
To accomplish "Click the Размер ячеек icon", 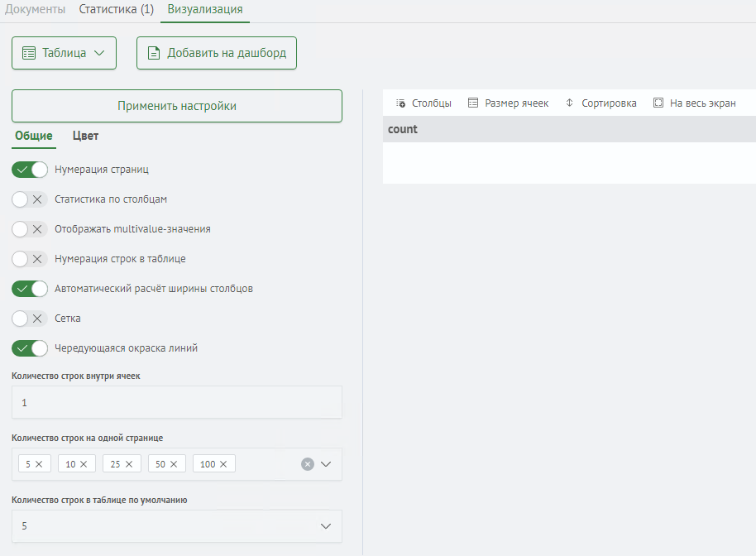I will click(473, 103).
